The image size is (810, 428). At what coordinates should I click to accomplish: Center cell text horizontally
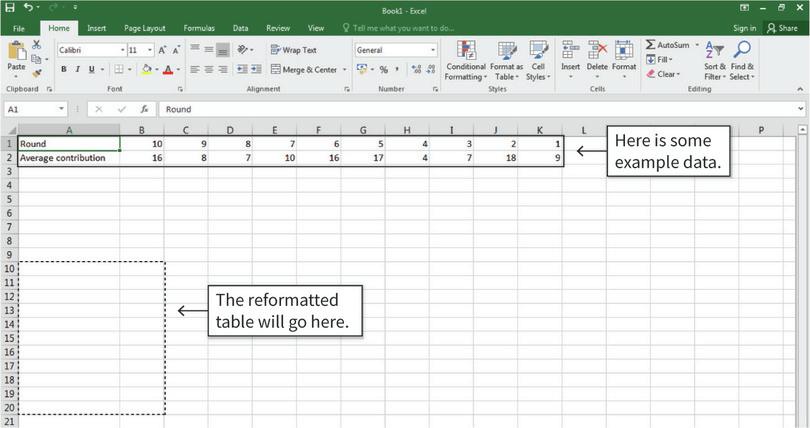209,69
